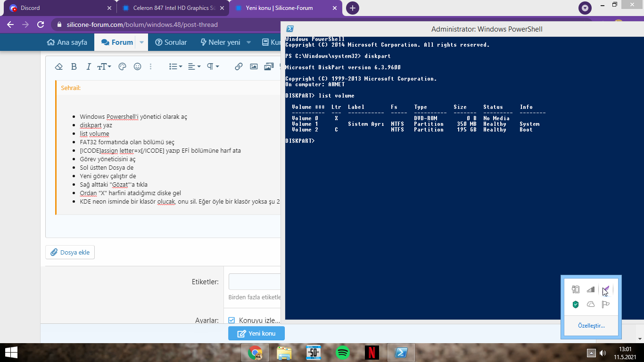Close the Celeron 847 tab
644x362 pixels.
(222, 8)
